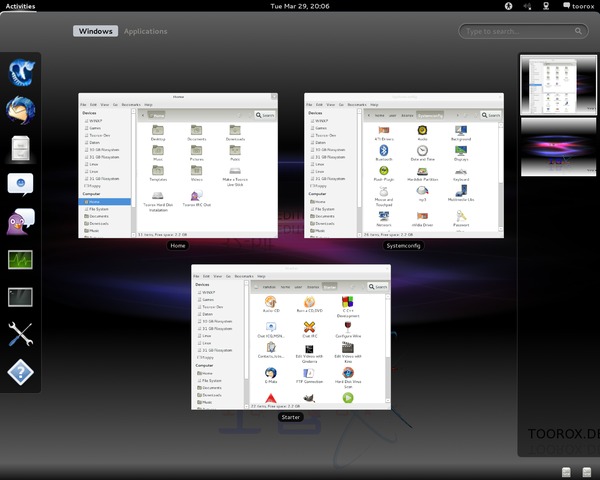Open the network indicator in top bar
The image size is (600, 480).
547,6
